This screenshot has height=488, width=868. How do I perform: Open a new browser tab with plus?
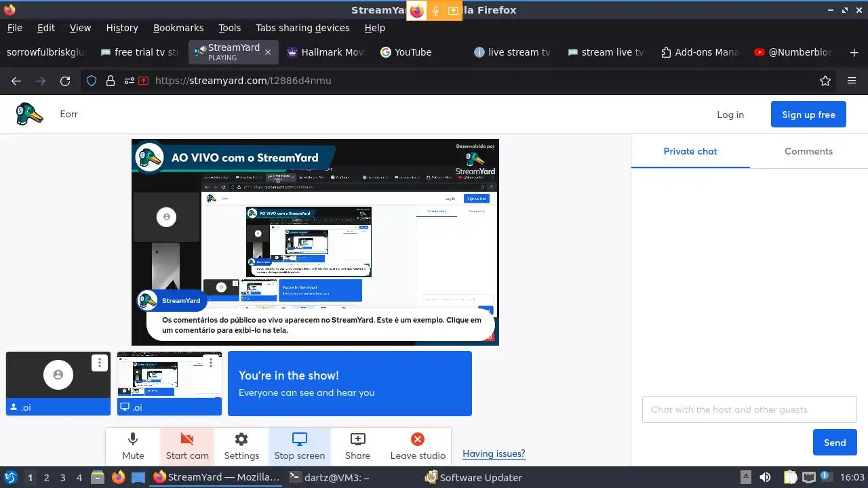(x=854, y=52)
